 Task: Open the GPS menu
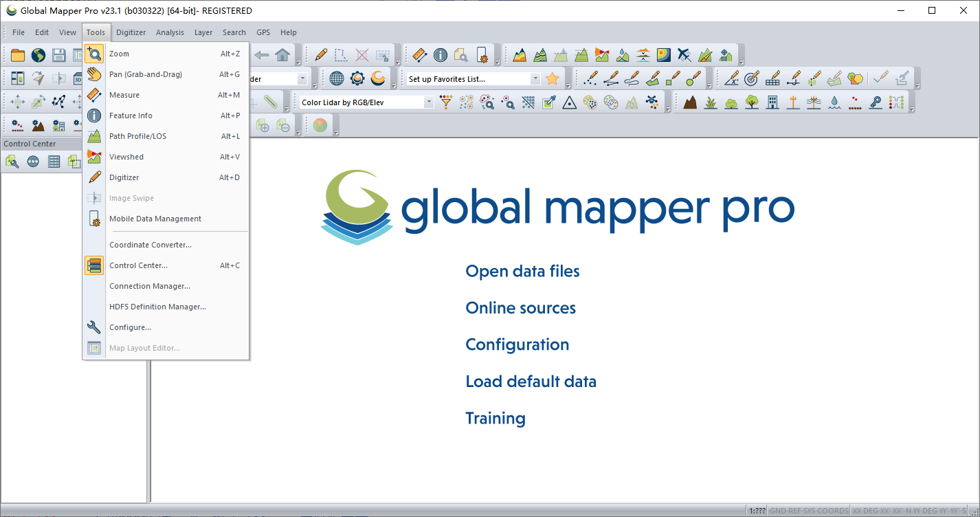tap(263, 32)
